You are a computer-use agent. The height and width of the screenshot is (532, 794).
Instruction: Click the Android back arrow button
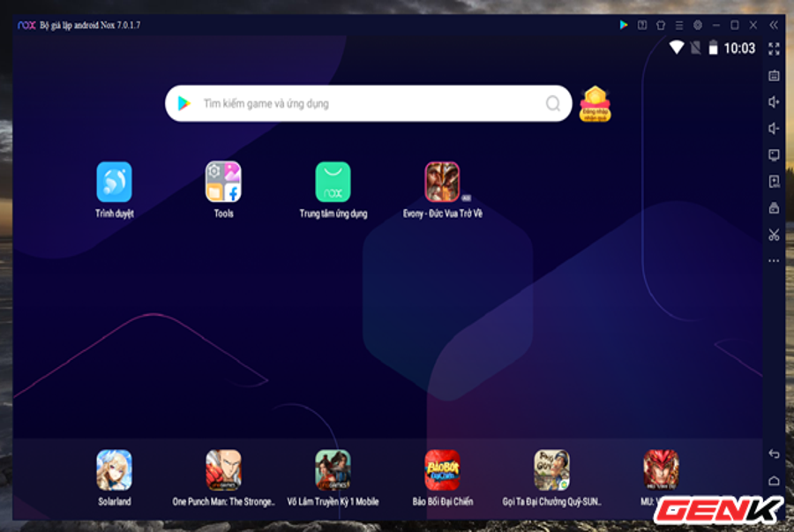(774, 454)
